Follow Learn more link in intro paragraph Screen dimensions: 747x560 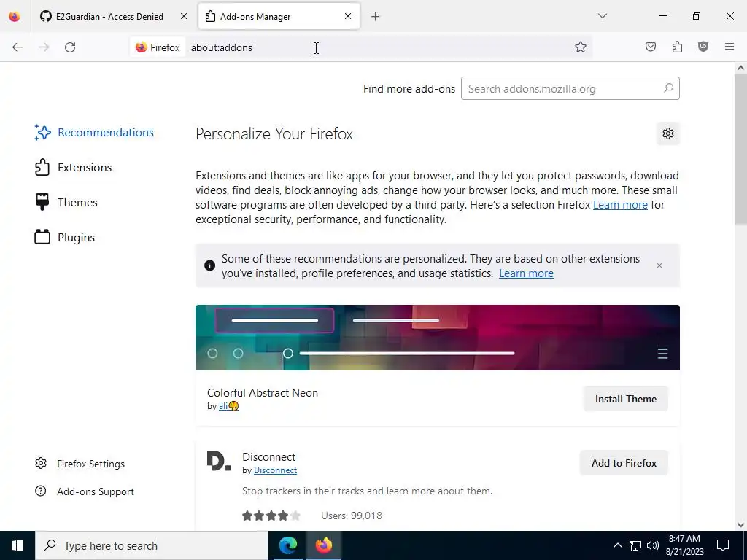click(x=620, y=205)
